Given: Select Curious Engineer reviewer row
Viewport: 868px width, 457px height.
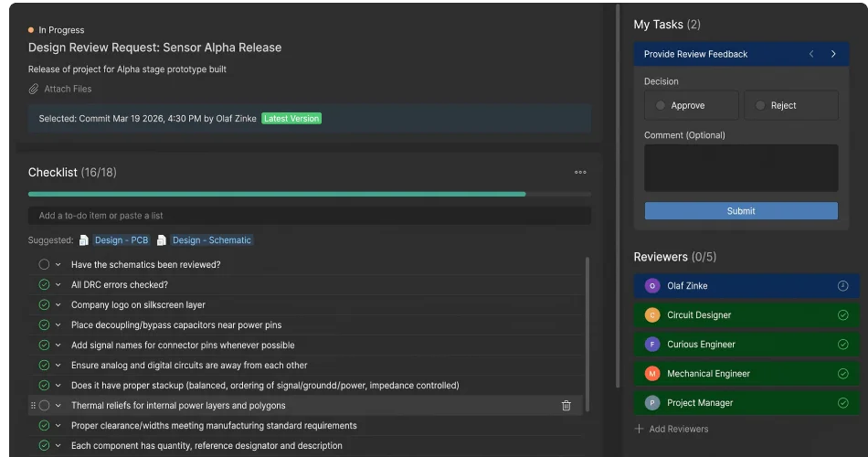Looking at the screenshot, I should (x=746, y=344).
